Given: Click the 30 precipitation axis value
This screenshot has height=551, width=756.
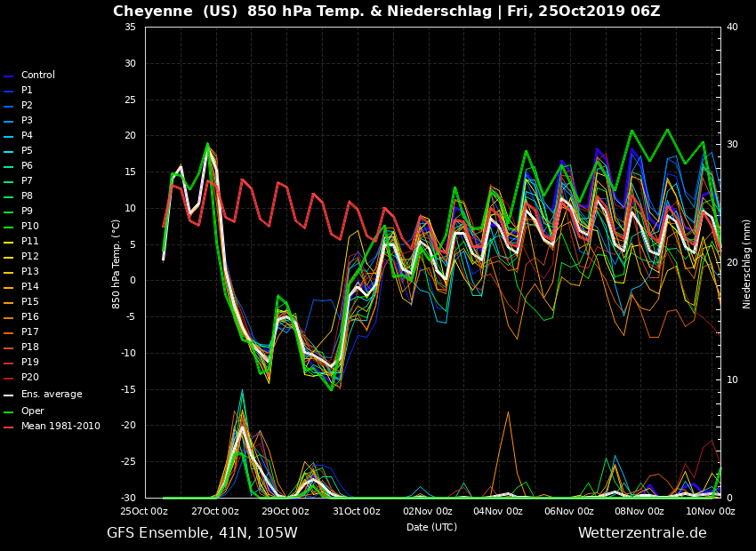Looking at the screenshot, I should click(732, 145).
